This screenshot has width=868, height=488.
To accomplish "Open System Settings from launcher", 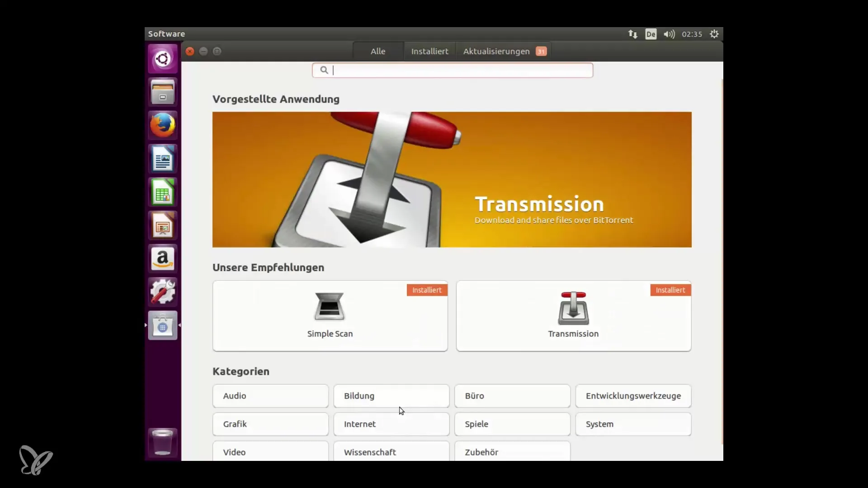I will pos(163,292).
